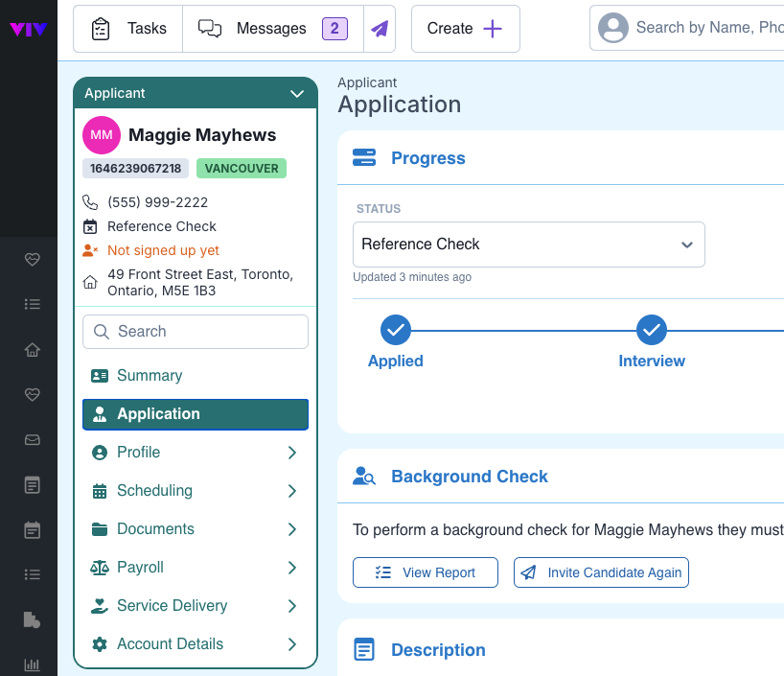Open the Summary menu item
Image resolution: width=784 pixels, height=676 pixels.
(196, 376)
